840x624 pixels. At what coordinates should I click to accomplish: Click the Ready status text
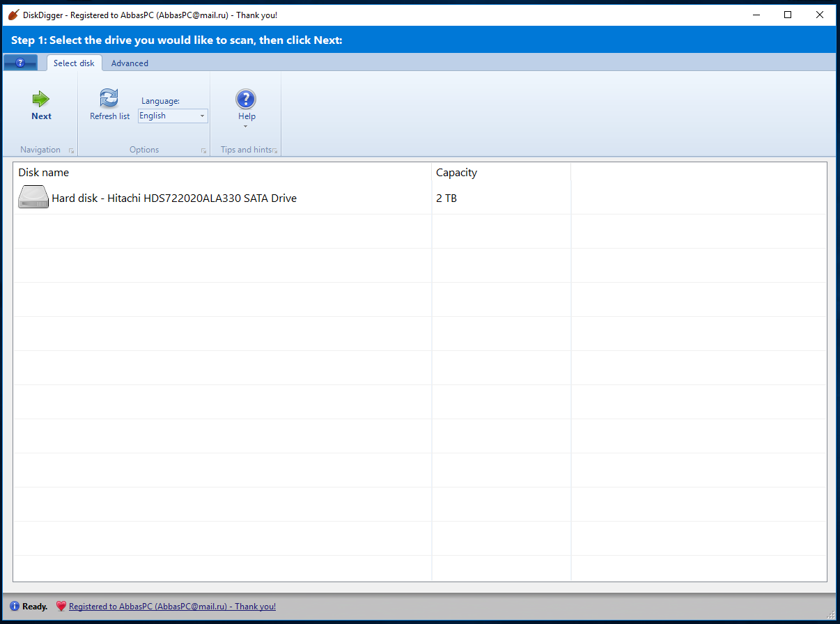coord(35,607)
